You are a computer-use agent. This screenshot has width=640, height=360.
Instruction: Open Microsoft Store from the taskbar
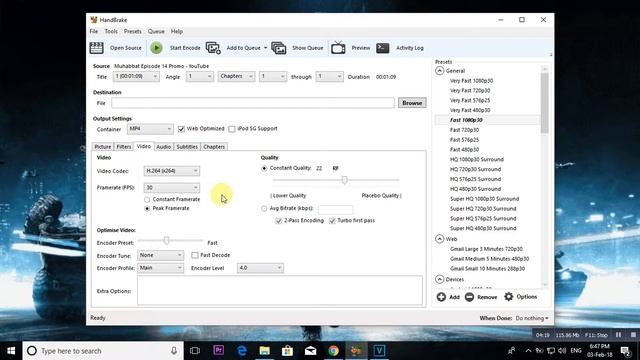coord(287,351)
